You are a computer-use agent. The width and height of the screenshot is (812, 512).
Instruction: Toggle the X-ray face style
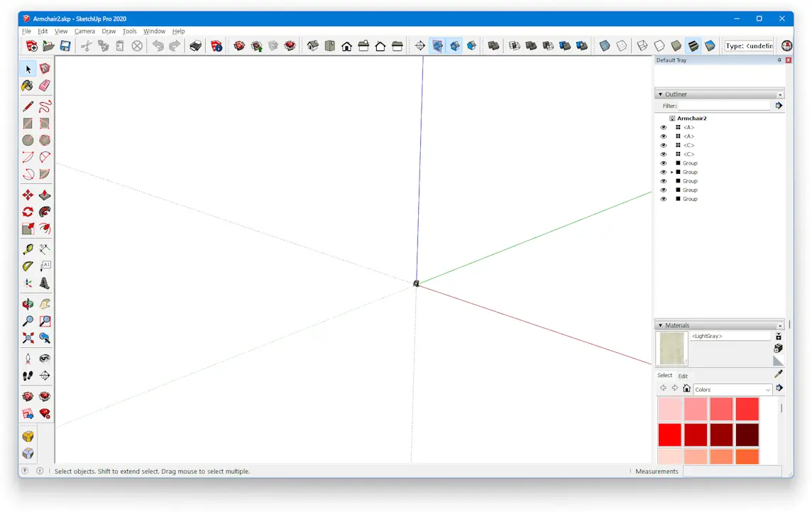(x=605, y=46)
